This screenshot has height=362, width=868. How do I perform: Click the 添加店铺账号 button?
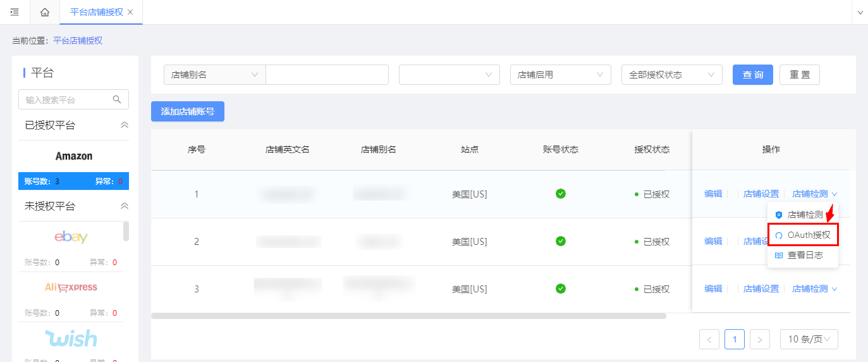click(187, 111)
